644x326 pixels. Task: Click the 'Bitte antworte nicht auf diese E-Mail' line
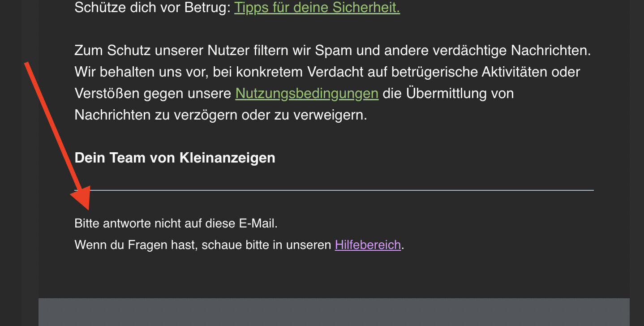(x=176, y=223)
